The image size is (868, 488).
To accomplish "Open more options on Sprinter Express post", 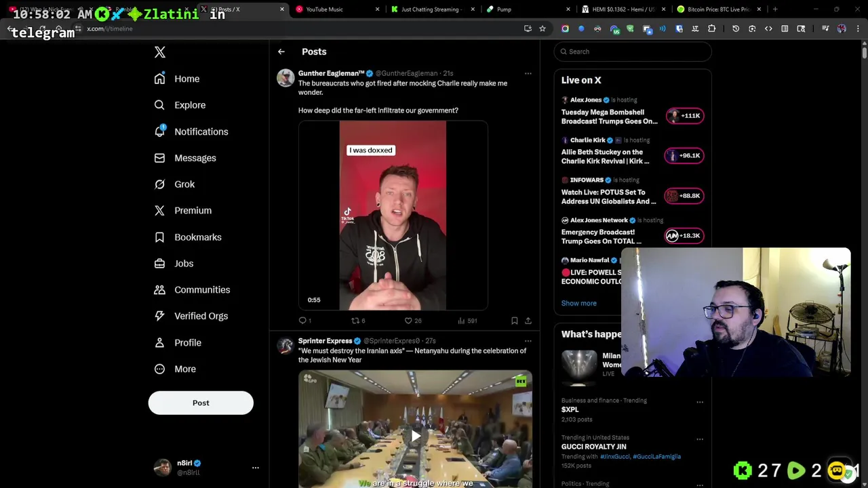I will point(528,341).
